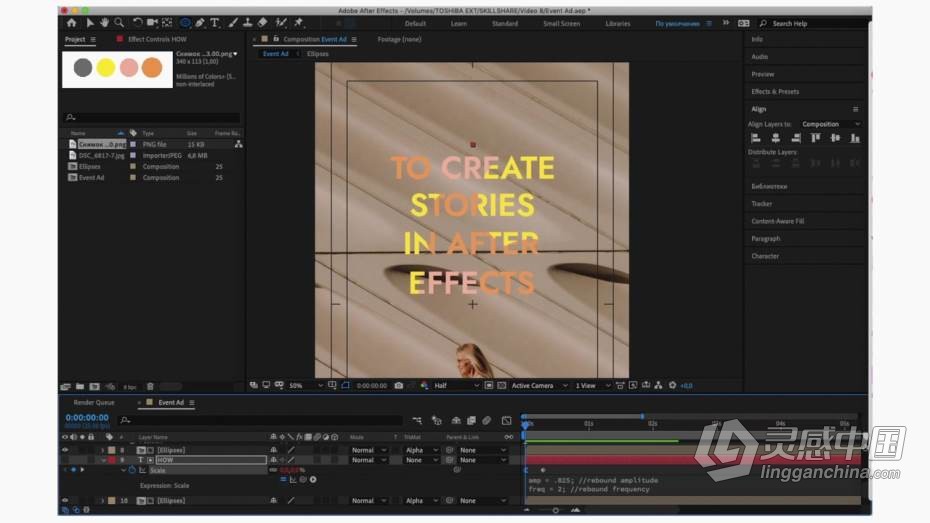Screen dimensions: 930x523
Task: Select the Puppet Pin tool
Action: 298,23
